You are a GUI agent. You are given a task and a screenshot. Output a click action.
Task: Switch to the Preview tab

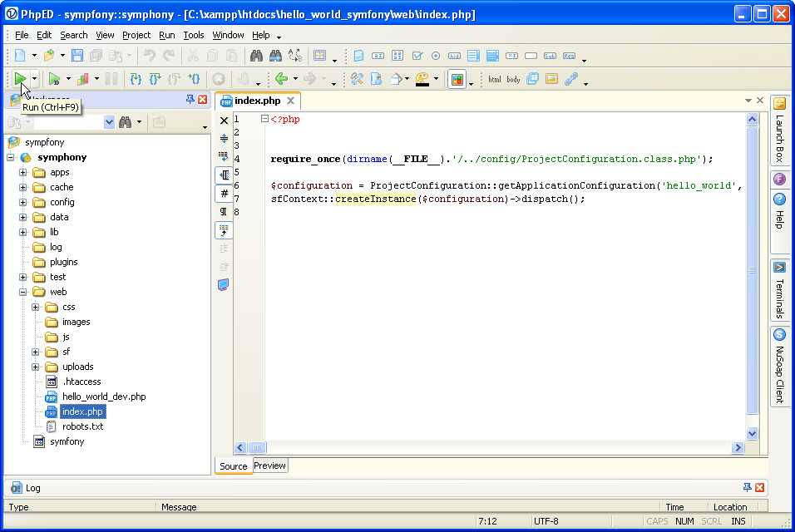click(x=269, y=466)
